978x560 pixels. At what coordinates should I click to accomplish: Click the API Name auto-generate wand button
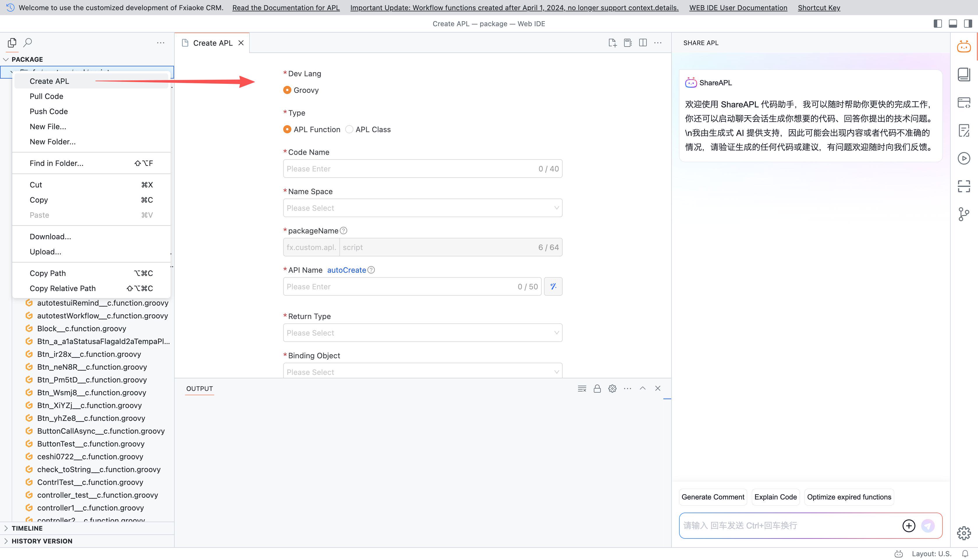coord(553,286)
